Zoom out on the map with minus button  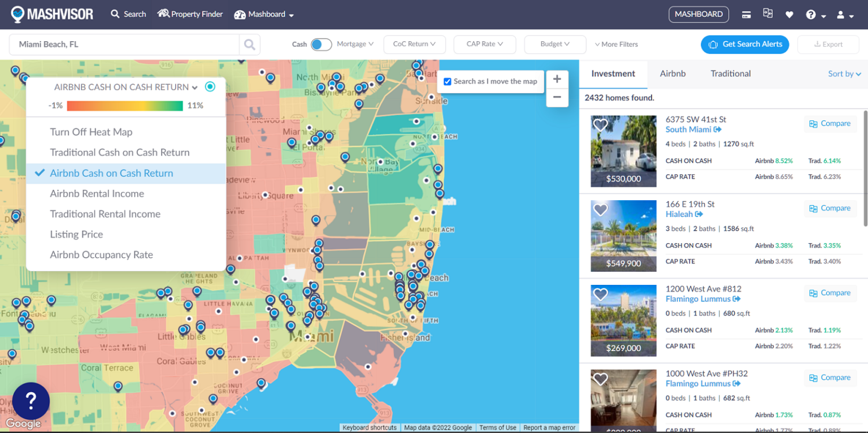(x=557, y=97)
